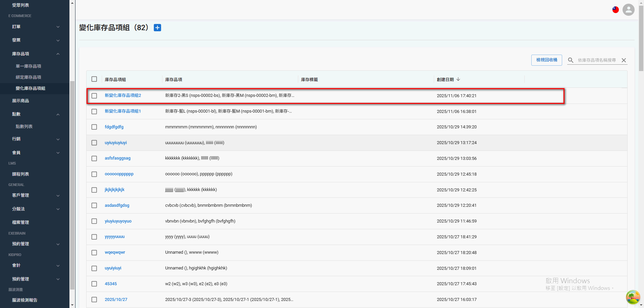Click the sidebar scroll-up arrow
Screen dimensions: 644x308
(72, 3)
